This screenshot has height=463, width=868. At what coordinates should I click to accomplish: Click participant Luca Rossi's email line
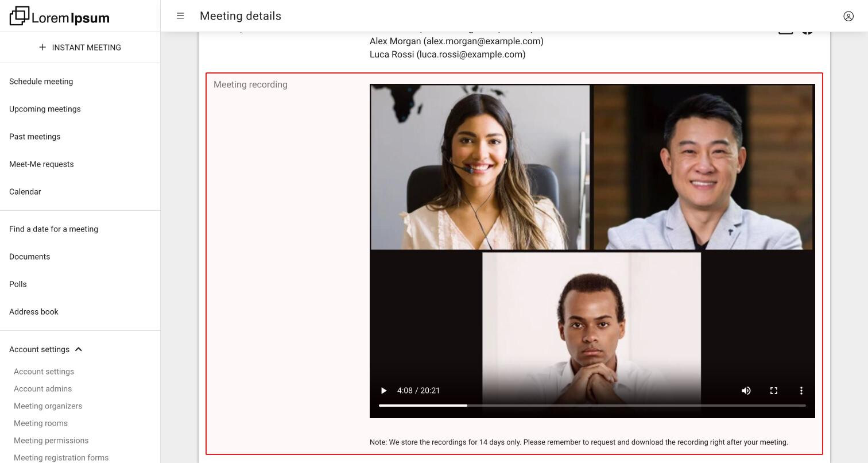click(x=448, y=55)
